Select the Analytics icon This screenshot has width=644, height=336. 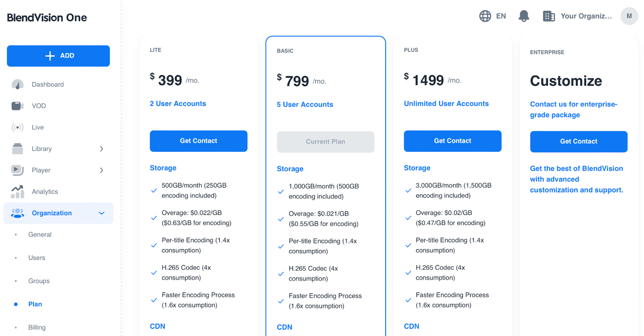point(17,192)
